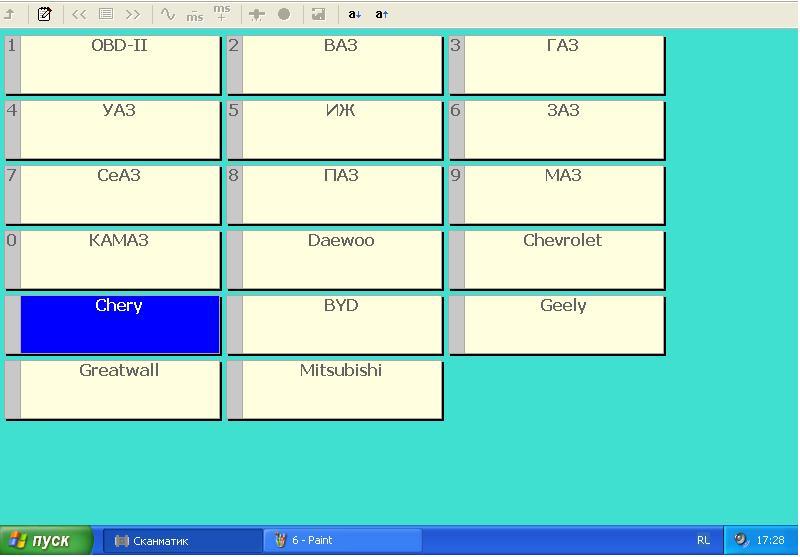Screen dimensions: 800x557
Task: Select the ГАЗ tile
Action: 557,65
